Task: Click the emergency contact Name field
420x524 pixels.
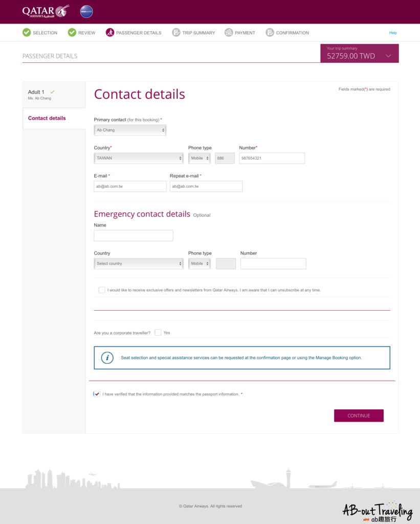Action: 134,235
